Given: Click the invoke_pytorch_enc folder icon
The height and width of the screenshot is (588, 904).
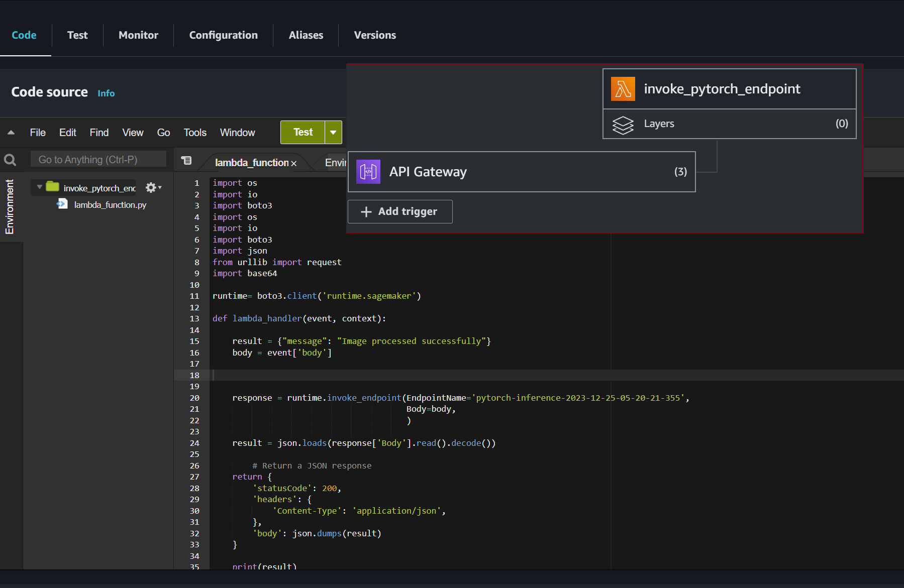Looking at the screenshot, I should pos(53,186).
